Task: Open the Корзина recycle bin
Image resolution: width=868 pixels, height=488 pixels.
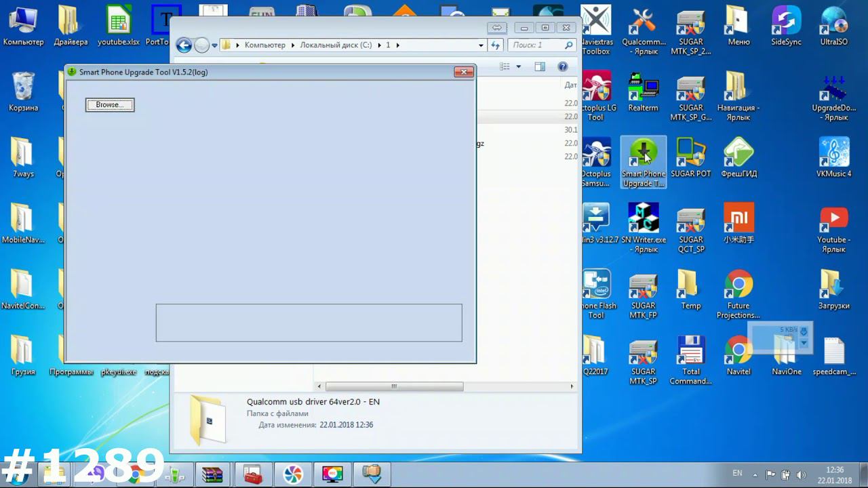Action: tap(23, 91)
